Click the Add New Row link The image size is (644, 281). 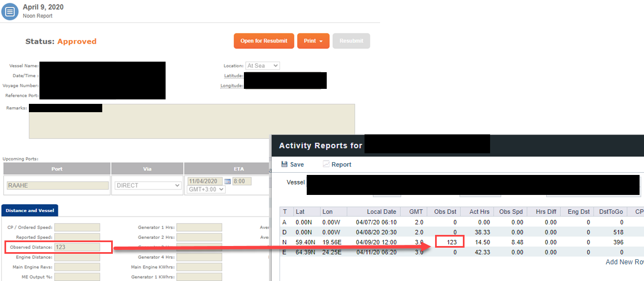625,262
